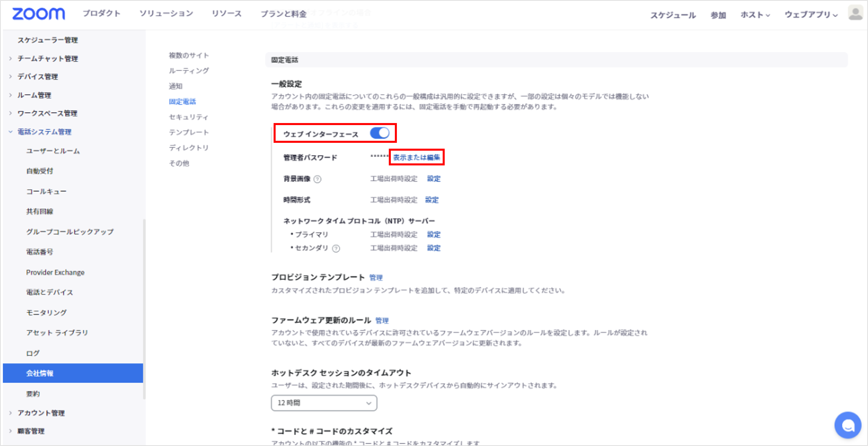Screen dimensions: 868x446
Task: Expand チームチャット管理 in the sidebar
Action: pyautogui.click(x=10, y=59)
